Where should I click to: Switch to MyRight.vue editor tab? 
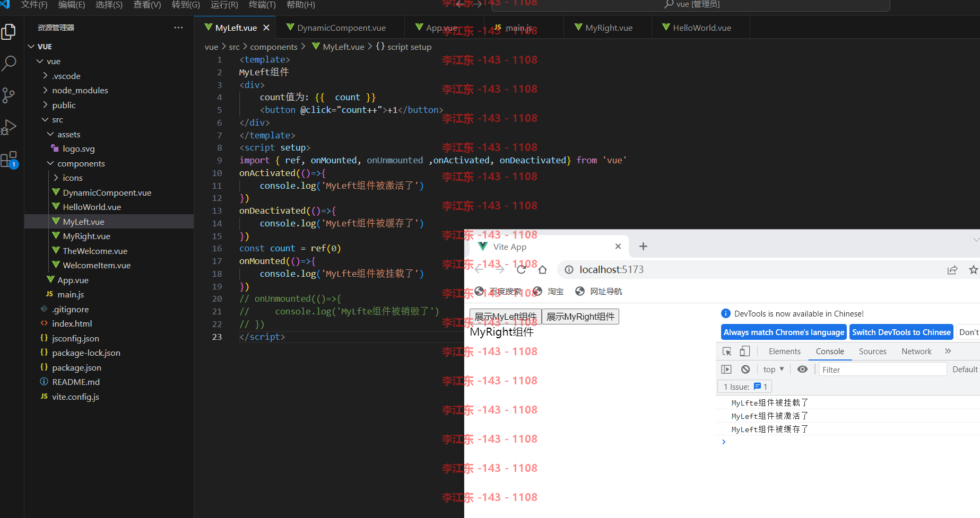[x=609, y=28]
